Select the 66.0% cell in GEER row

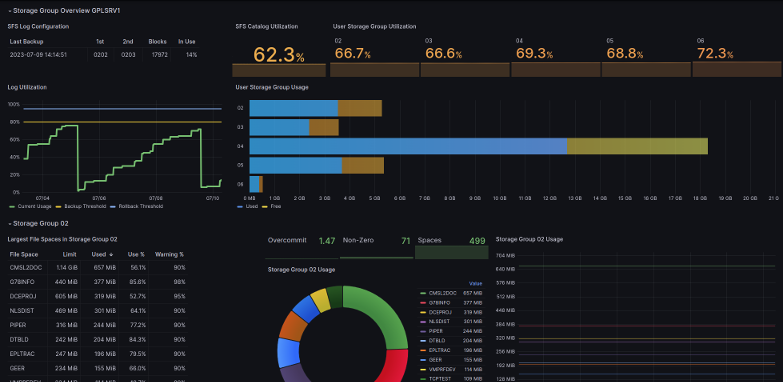pyautogui.click(x=137, y=369)
